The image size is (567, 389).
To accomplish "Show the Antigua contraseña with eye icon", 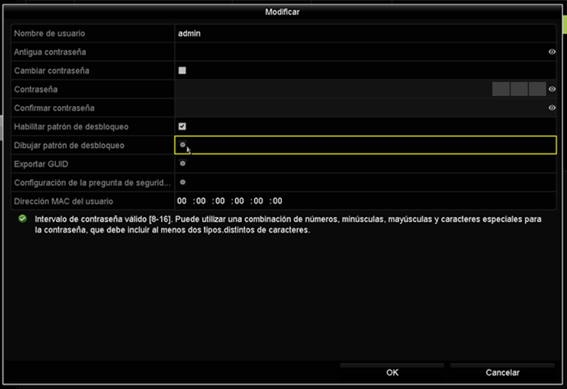I will [x=552, y=52].
